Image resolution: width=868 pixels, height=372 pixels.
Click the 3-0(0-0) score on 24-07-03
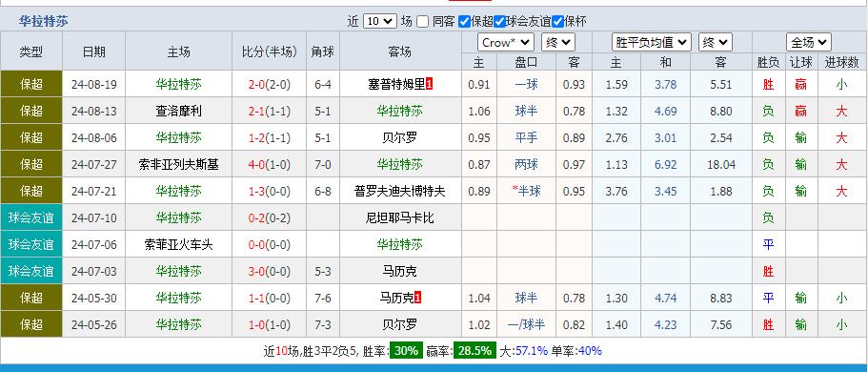[x=269, y=271]
